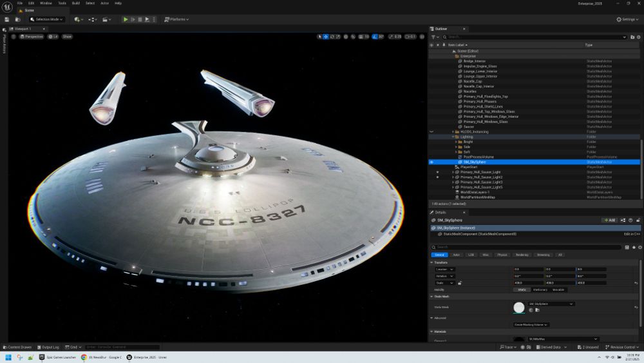Select the General filter tab in Details
The image size is (644, 363).
coord(439,255)
